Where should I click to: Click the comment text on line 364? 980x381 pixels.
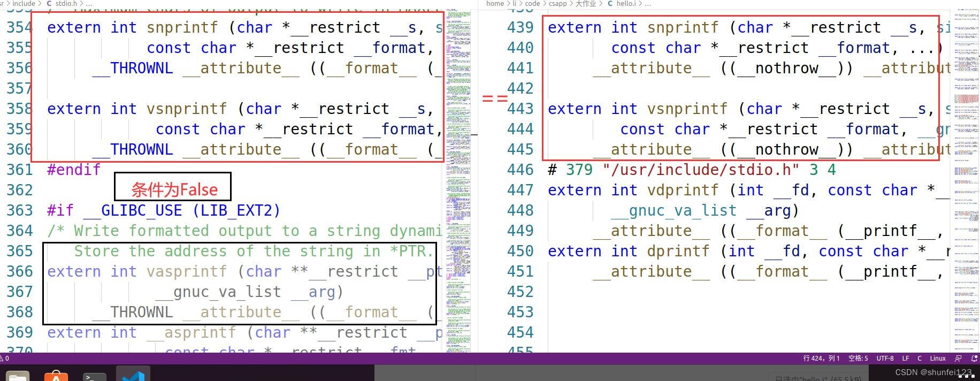pyautogui.click(x=244, y=231)
